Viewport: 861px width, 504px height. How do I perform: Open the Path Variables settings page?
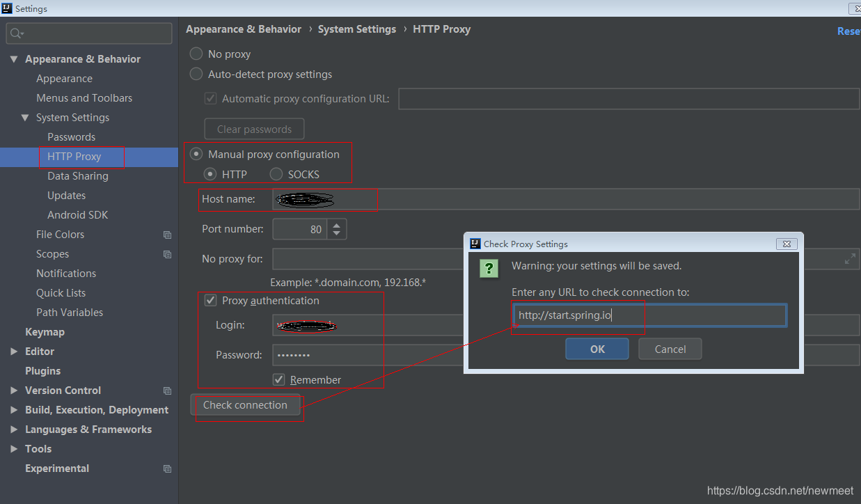click(x=70, y=313)
